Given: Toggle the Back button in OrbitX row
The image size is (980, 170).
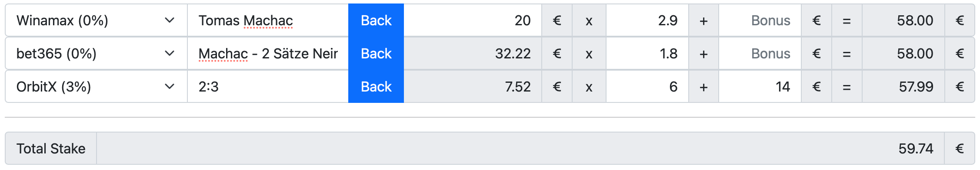Looking at the screenshot, I should point(376,87).
